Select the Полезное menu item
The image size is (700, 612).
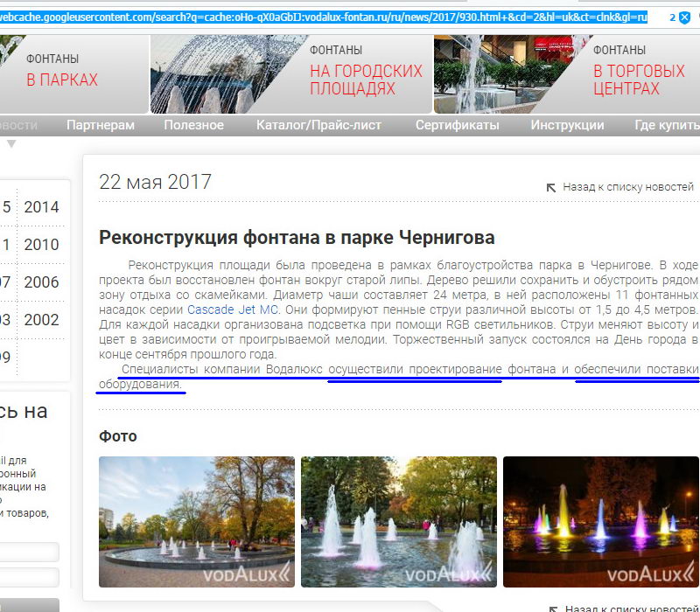point(193,125)
